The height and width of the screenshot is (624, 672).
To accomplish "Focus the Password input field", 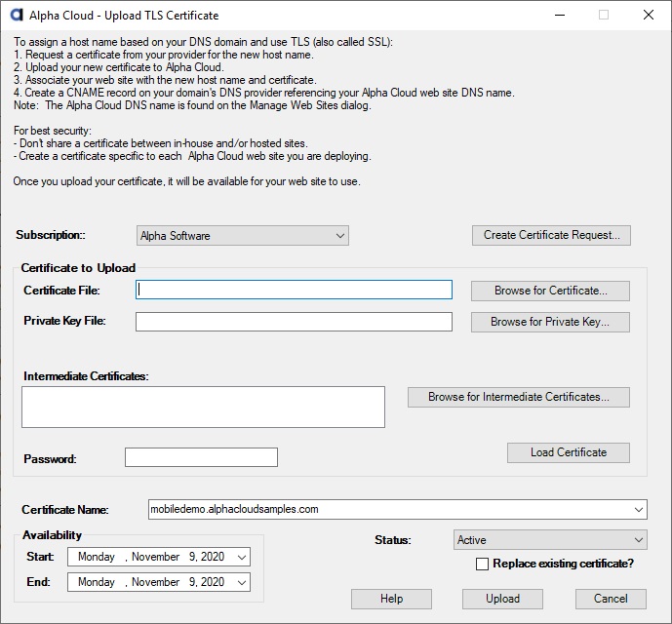I will [201, 457].
